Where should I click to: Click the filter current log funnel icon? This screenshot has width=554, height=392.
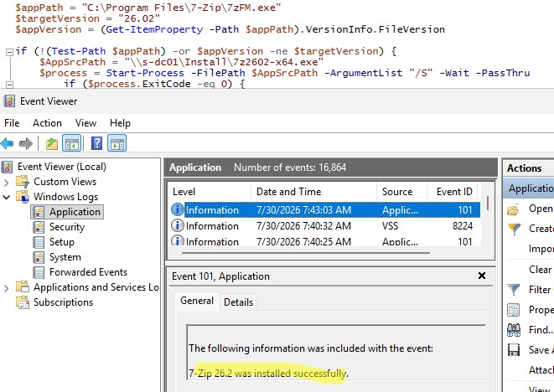tap(514, 290)
